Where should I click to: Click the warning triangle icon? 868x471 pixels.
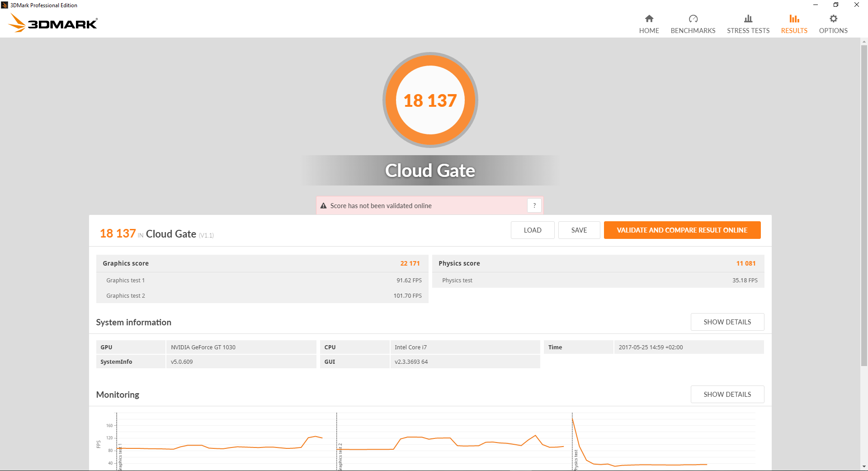pos(323,206)
